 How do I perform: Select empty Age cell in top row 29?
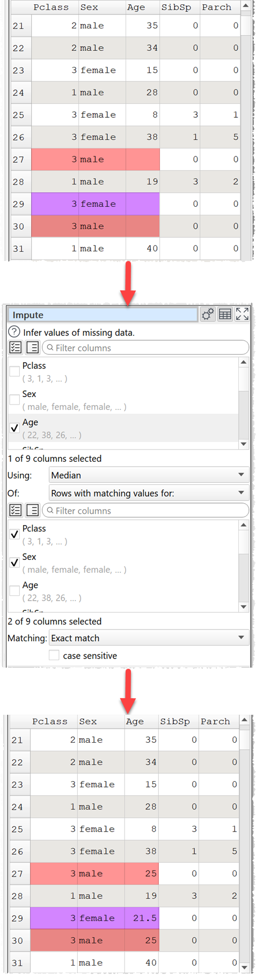coord(143,204)
